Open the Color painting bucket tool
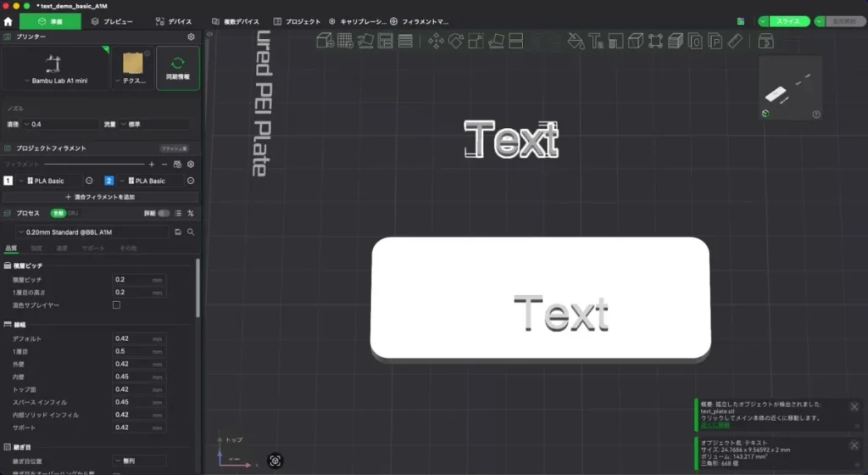 576,41
